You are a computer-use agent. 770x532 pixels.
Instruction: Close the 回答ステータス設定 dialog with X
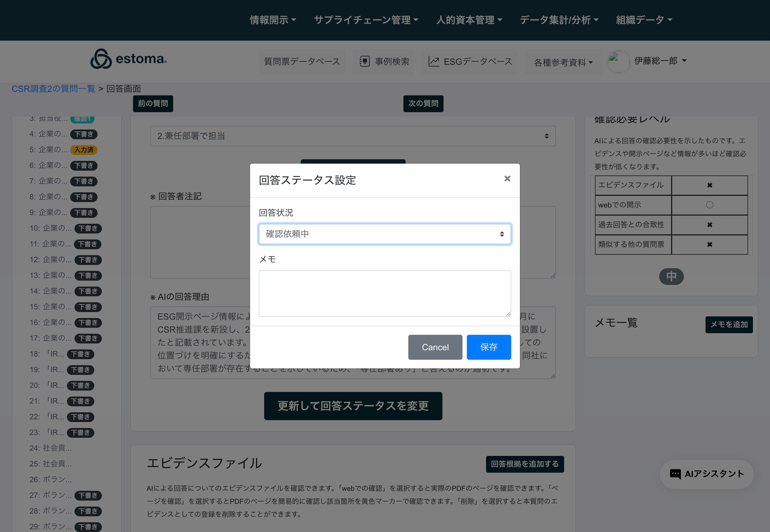[x=507, y=179]
